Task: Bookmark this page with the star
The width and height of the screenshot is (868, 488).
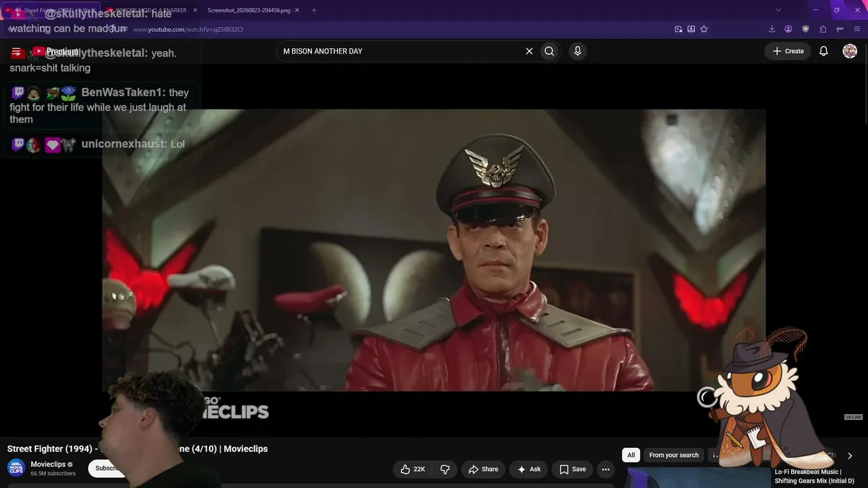Action: 704,29
